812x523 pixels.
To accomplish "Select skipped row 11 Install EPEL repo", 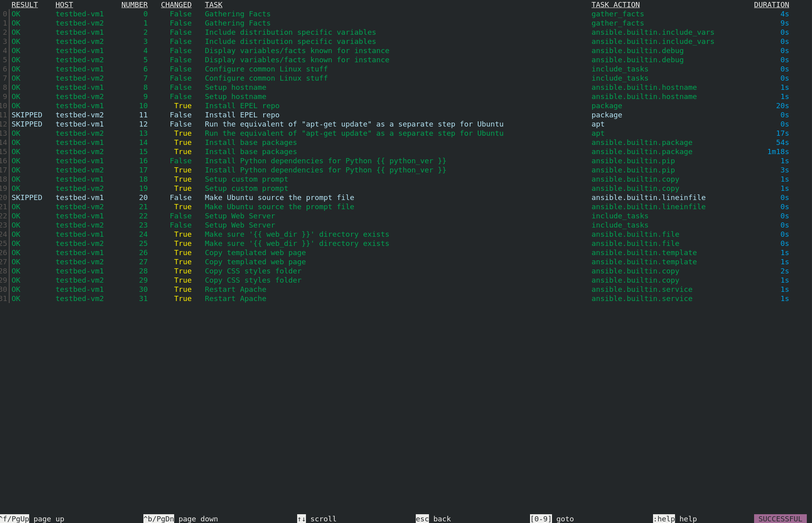I will tap(242, 115).
